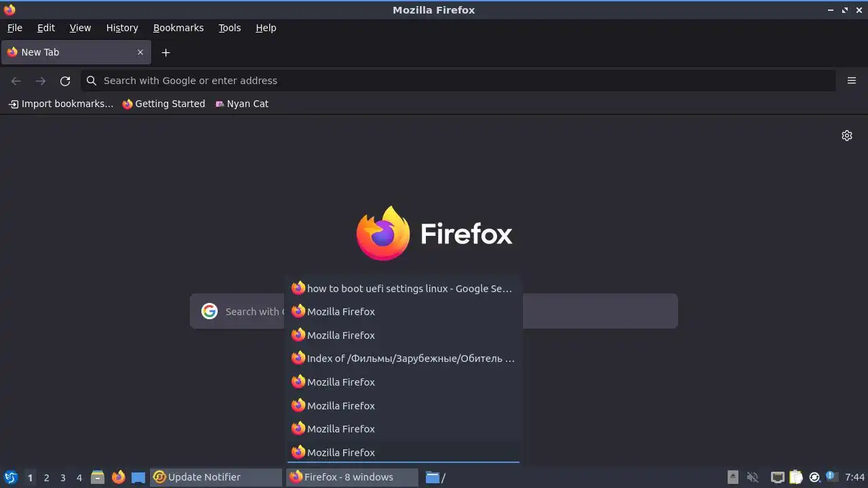Click the update notifier tray icon

[x=814, y=477]
